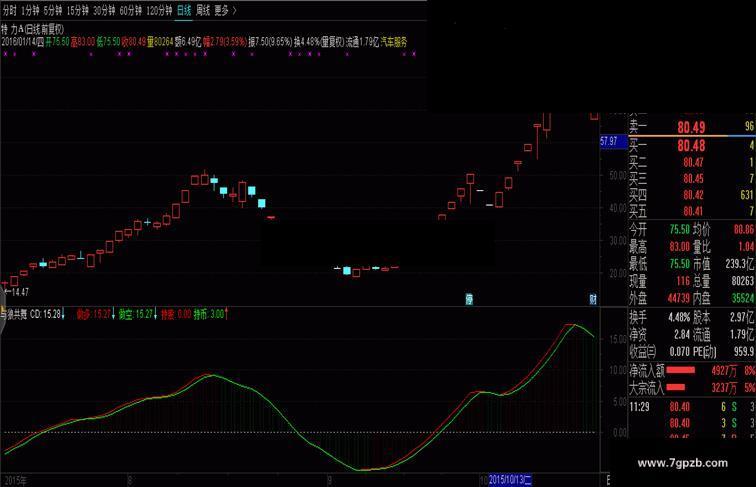756x487 pixels.
Task: Click the 振7.50(9.65%) amplitude value
Action: click(270, 42)
